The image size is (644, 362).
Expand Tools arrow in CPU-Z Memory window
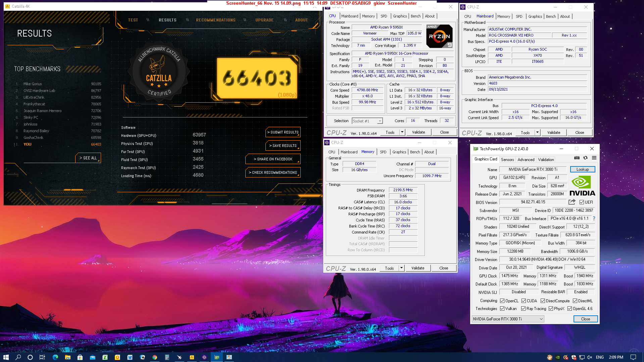coord(401,268)
